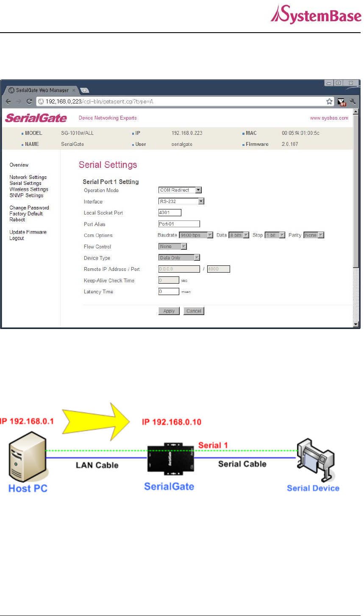Screen dimensions: 364x616
Task: Minimize the browser window
Action: 329,83
